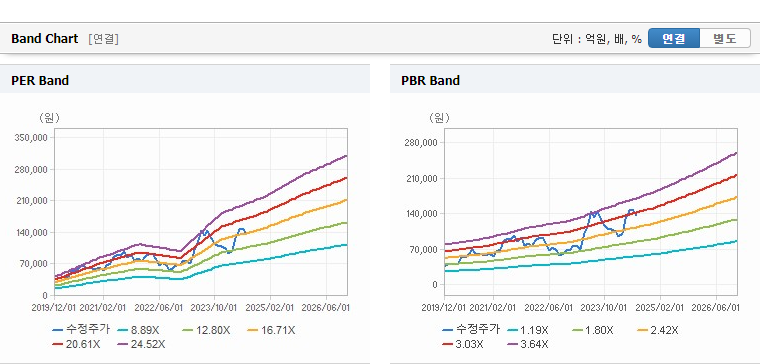Screen dimensions: 760x364
Task: Click the PER Band heading
Action: (40, 80)
